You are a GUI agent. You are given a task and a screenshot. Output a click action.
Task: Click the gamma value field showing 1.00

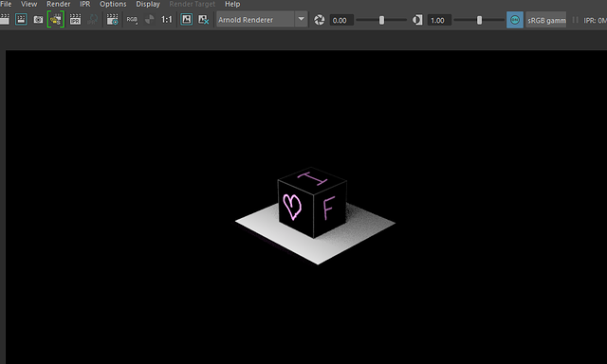point(439,20)
